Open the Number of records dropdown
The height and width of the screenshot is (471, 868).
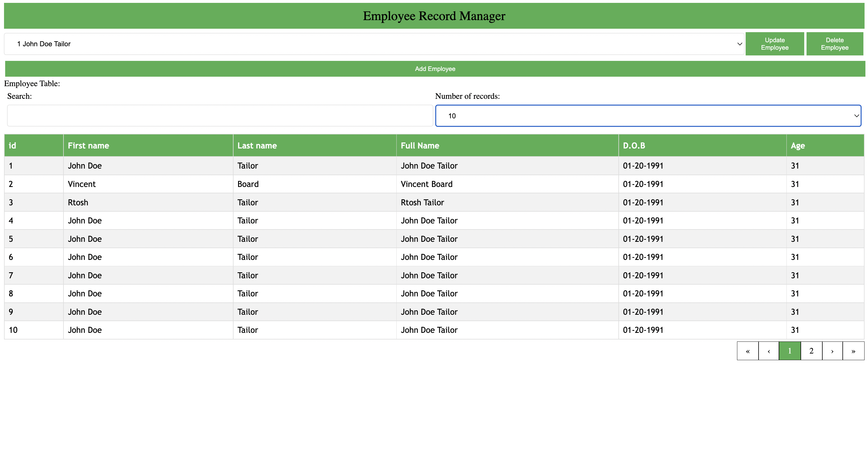(x=648, y=115)
